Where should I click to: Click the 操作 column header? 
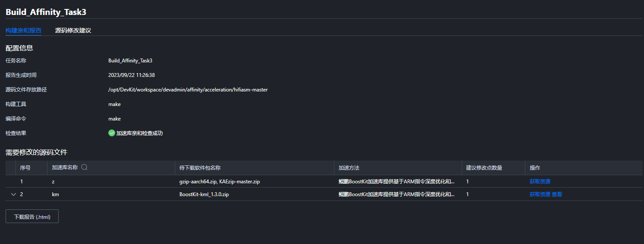(x=535, y=168)
